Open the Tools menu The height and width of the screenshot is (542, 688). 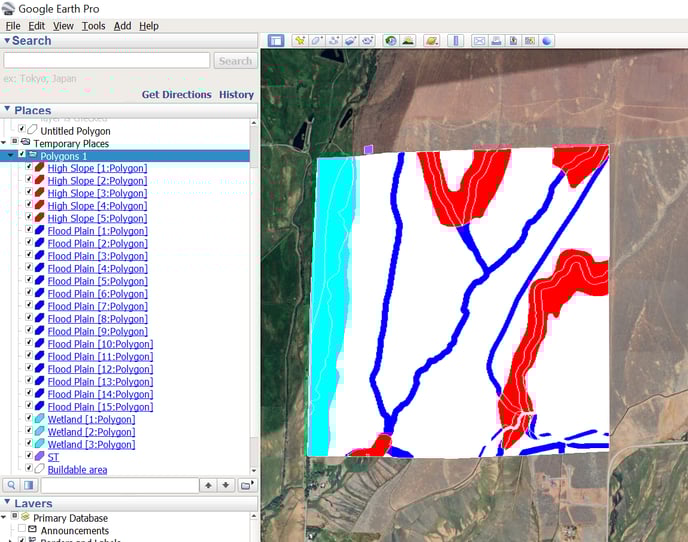pyautogui.click(x=93, y=25)
